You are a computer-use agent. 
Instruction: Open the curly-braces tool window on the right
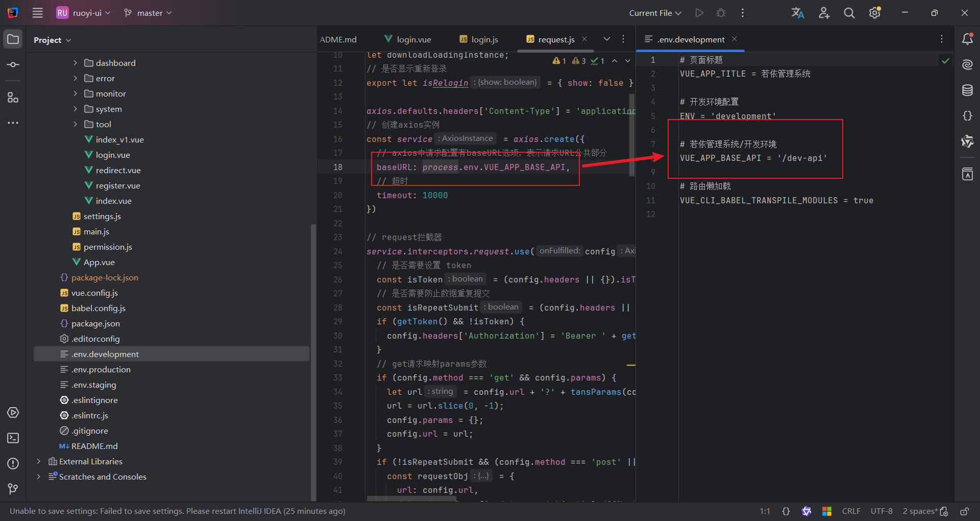[x=967, y=116]
